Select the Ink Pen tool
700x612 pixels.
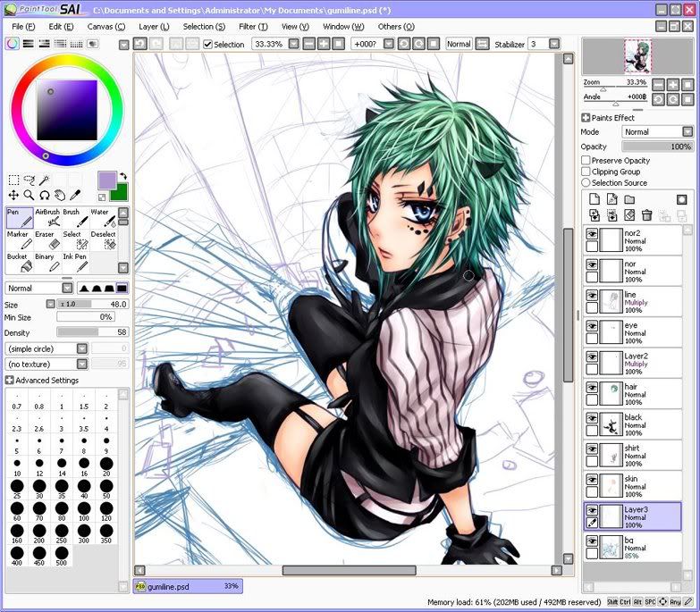[x=75, y=263]
